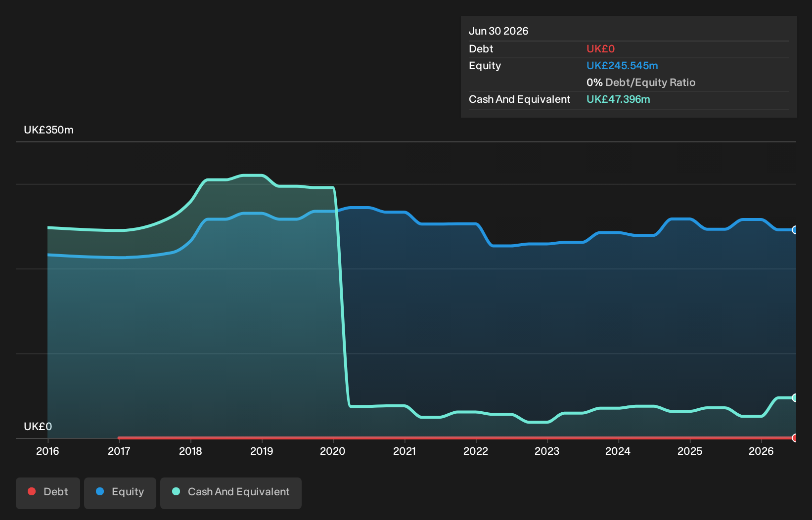The width and height of the screenshot is (812, 520).
Task: Click the Cash And Equivalent label in the tooltip
Action: tap(519, 99)
